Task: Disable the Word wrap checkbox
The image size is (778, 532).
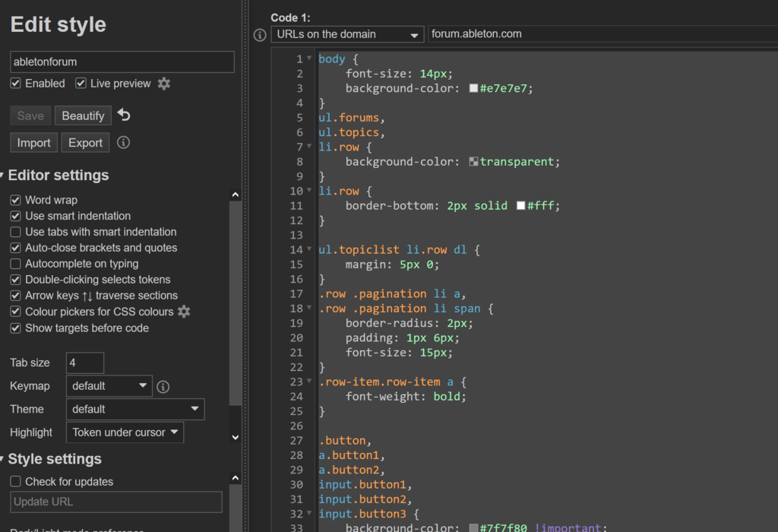Action: click(15, 200)
